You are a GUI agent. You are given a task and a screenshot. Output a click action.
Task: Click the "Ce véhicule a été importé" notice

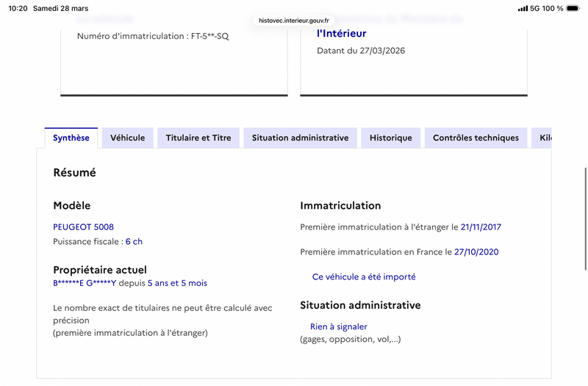coord(364,277)
